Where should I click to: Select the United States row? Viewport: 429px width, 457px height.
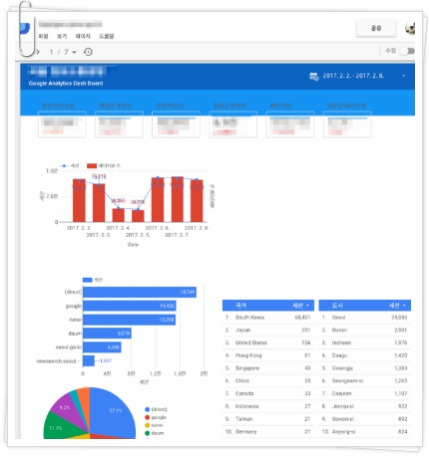tap(268, 343)
